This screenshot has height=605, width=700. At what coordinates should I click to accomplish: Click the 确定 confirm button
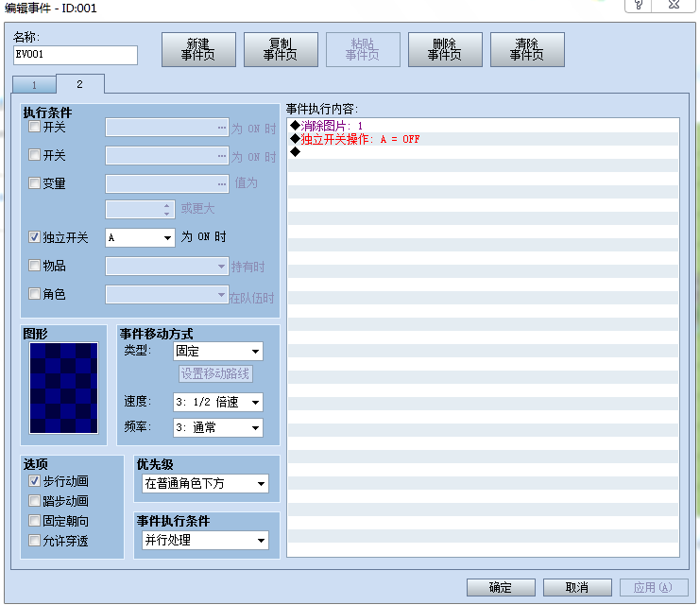pyautogui.click(x=501, y=587)
